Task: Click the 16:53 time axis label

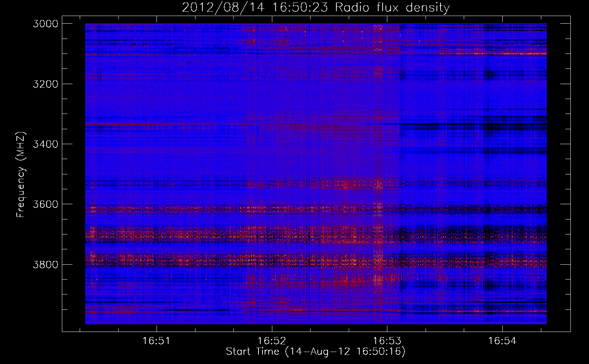Action: pyautogui.click(x=387, y=341)
